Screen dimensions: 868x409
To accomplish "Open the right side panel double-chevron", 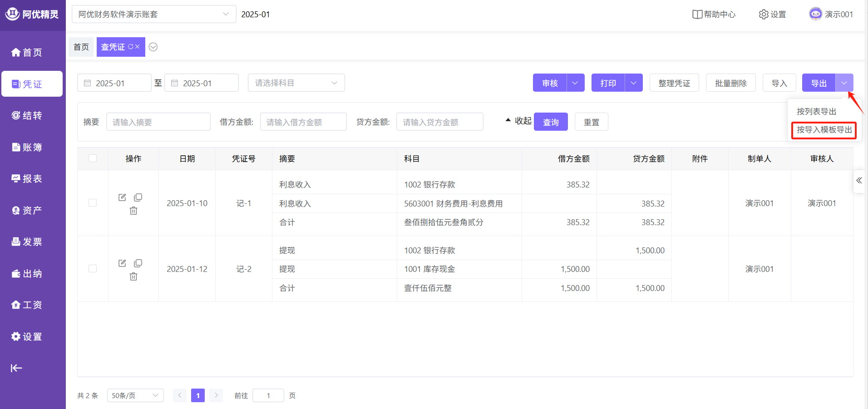I will coord(859,181).
